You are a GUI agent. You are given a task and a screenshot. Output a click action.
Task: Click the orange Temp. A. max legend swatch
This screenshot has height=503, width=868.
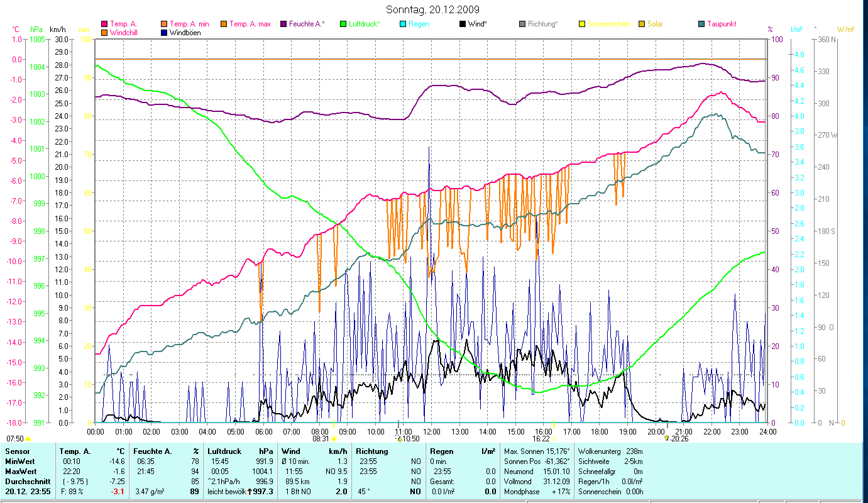click(223, 25)
